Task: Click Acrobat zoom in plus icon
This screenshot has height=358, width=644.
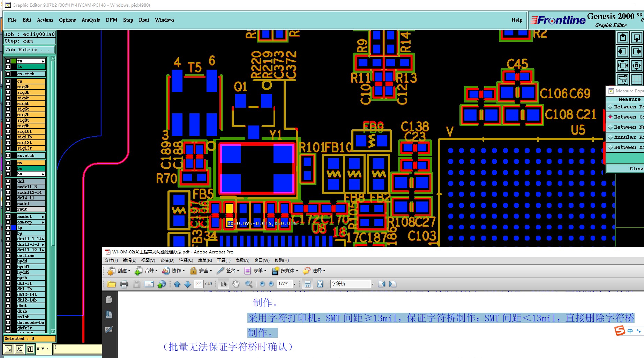Action: 271,284
